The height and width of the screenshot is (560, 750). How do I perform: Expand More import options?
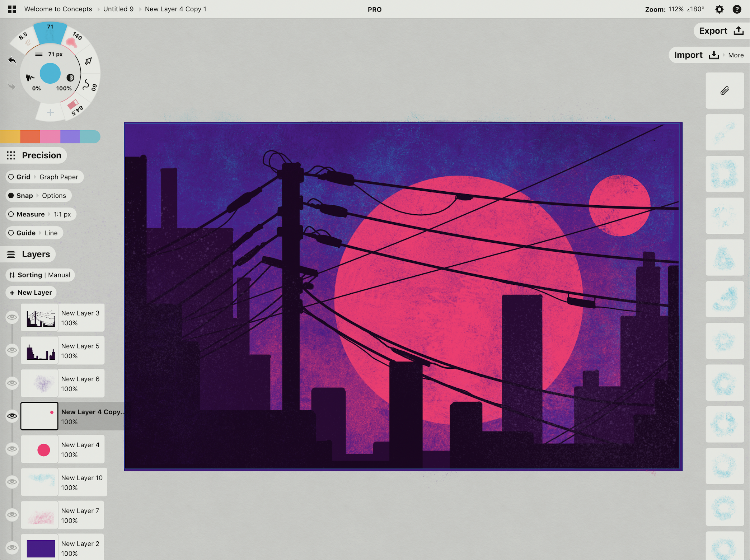tap(736, 55)
